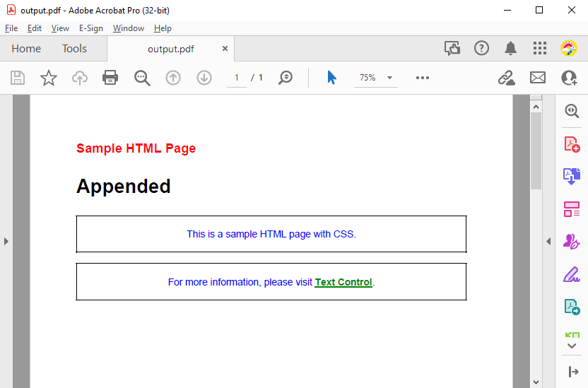Click the Appended heading text
Viewport: 588px width, 388px height.
[x=124, y=187]
